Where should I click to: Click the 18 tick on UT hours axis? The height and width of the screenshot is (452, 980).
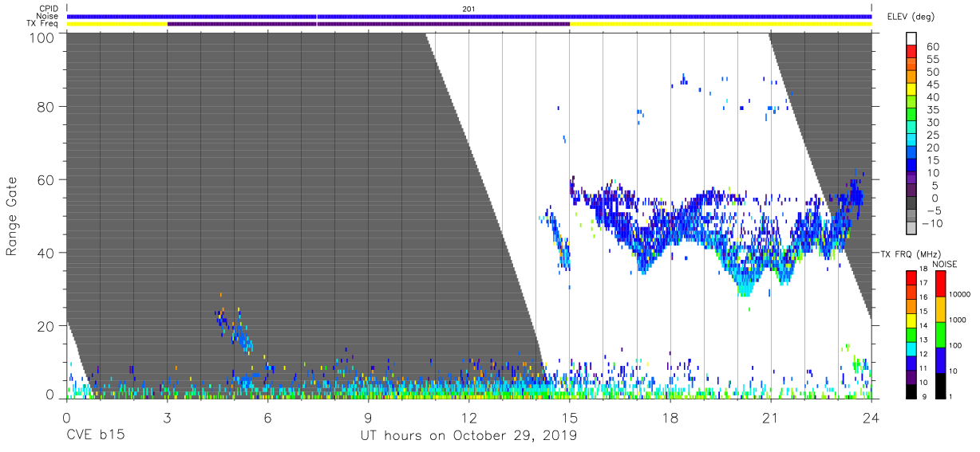pos(670,418)
